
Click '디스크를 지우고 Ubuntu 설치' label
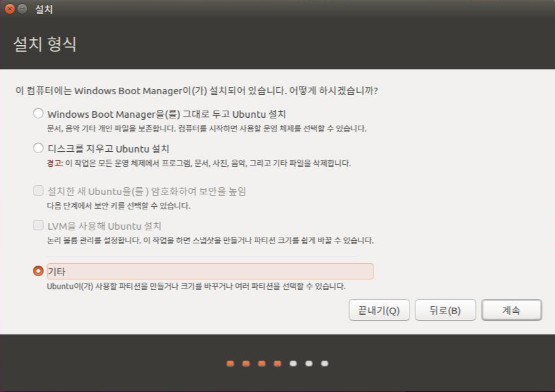click(108, 149)
